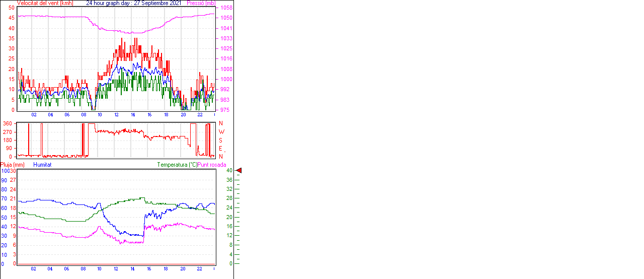Click the 100 value on humidity axis
Screen dimensions: 644x279
coord(5,171)
